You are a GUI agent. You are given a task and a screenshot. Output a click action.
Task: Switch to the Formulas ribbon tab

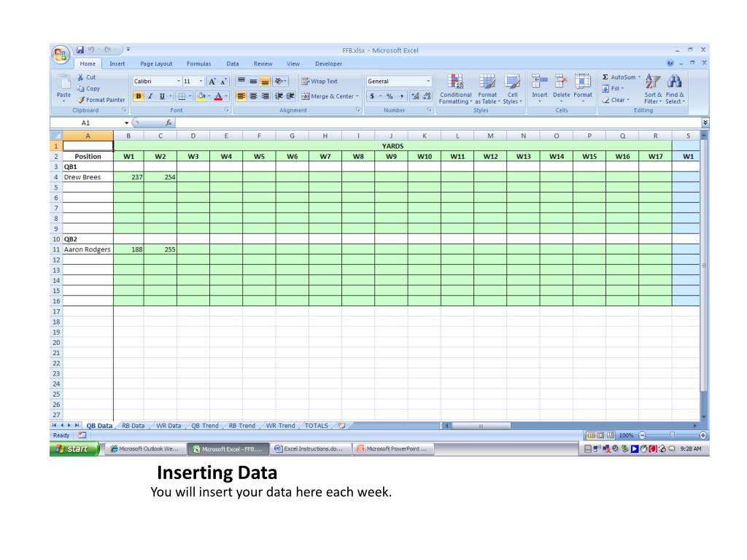click(198, 63)
